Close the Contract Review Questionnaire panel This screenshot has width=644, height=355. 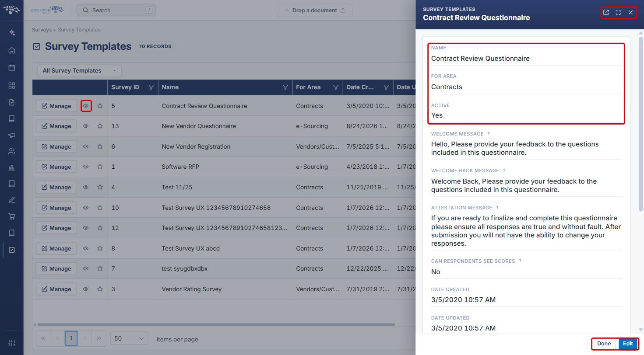(631, 13)
